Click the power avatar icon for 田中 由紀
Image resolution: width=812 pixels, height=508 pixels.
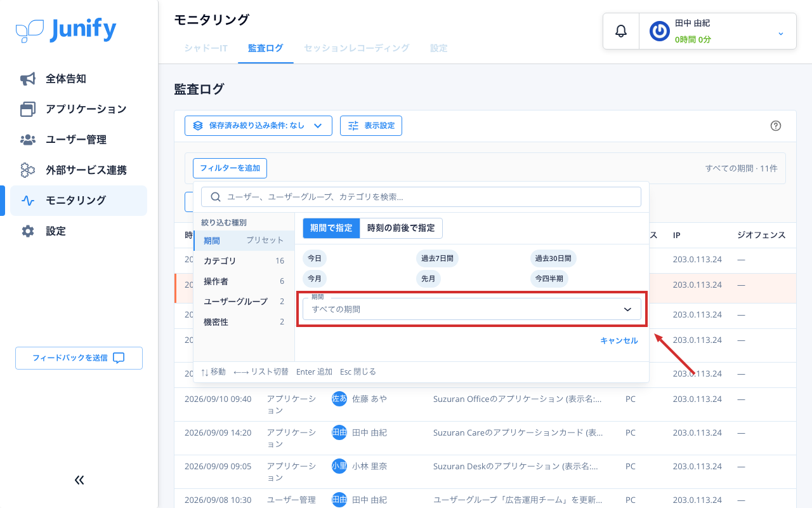(x=660, y=31)
